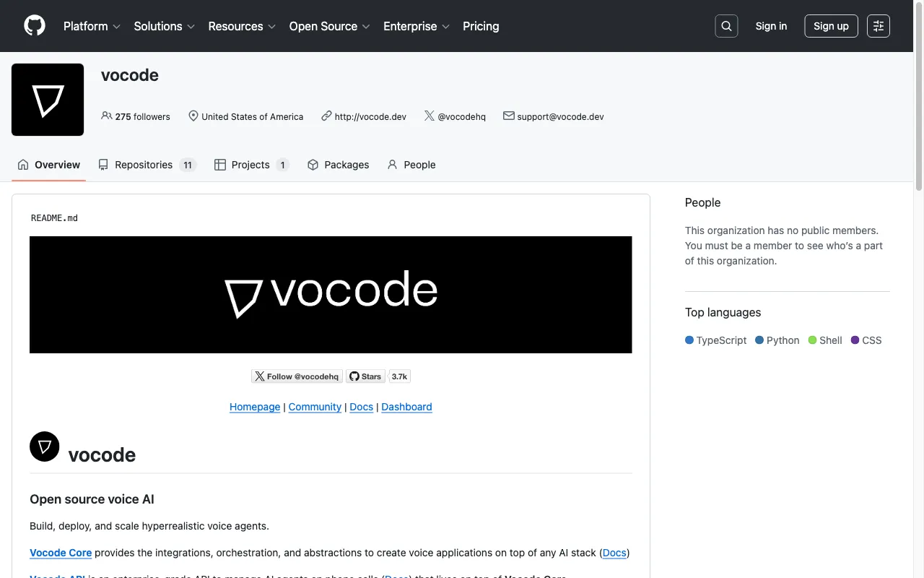Viewport: 924px width, 578px height.
Task: Expand the Solutions menu
Action: point(164,26)
